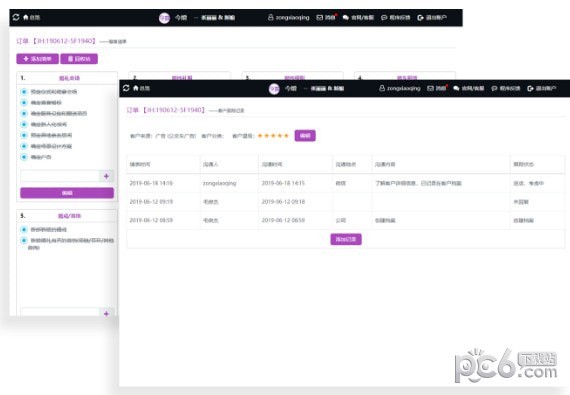This screenshot has width=570, height=395.
Task: Click the round purple logo in the back window
Action: pyautogui.click(x=164, y=17)
